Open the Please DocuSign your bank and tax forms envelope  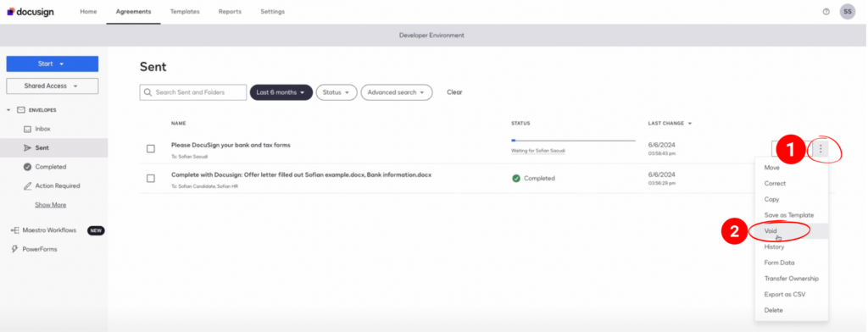click(x=231, y=145)
